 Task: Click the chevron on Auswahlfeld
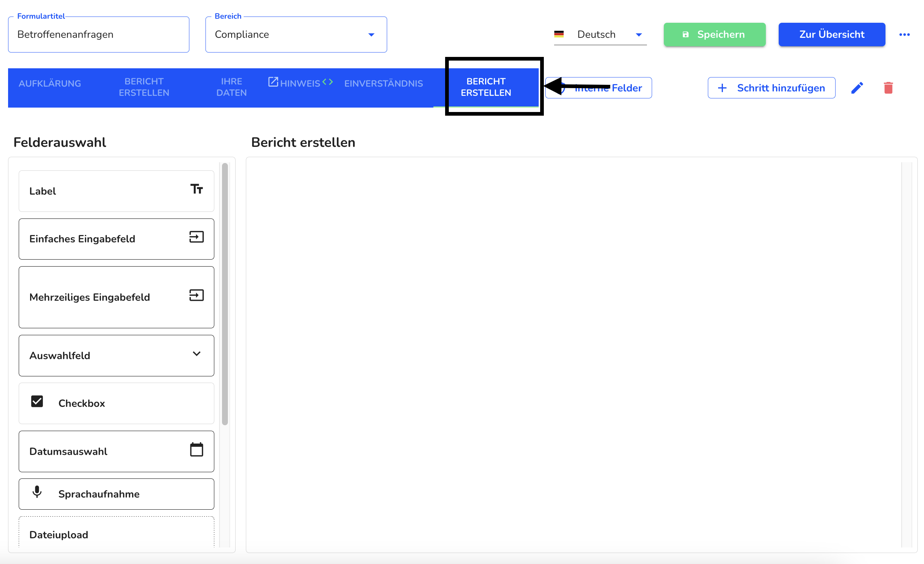tap(196, 354)
